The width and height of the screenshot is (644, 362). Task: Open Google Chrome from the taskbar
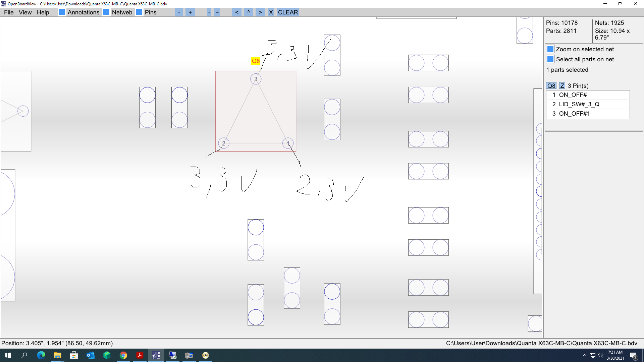123,355
